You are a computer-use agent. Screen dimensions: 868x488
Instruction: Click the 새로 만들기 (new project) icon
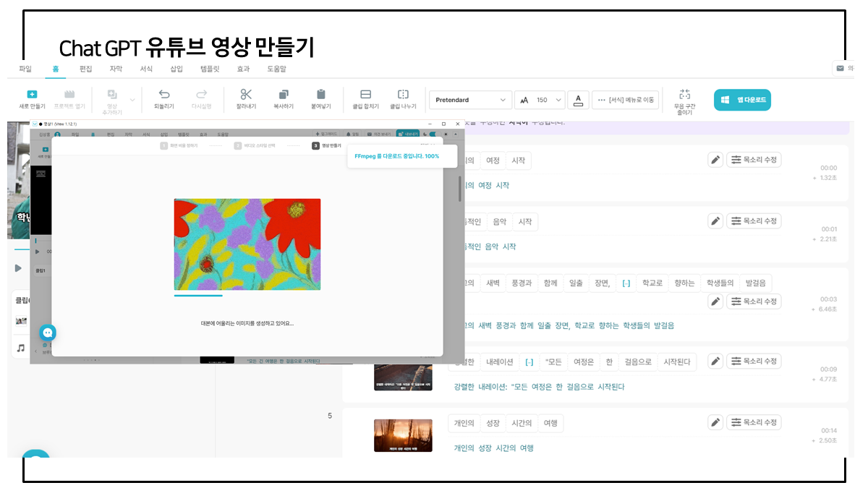32,94
